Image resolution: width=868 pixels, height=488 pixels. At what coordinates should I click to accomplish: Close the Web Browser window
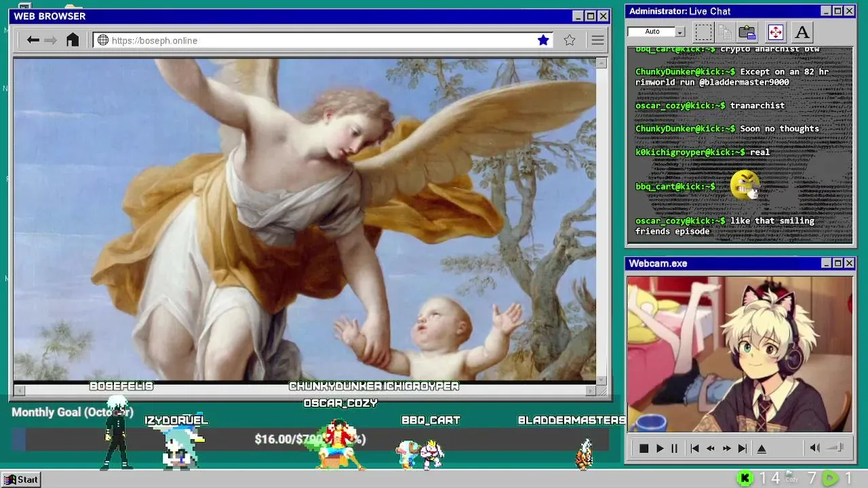pos(602,16)
